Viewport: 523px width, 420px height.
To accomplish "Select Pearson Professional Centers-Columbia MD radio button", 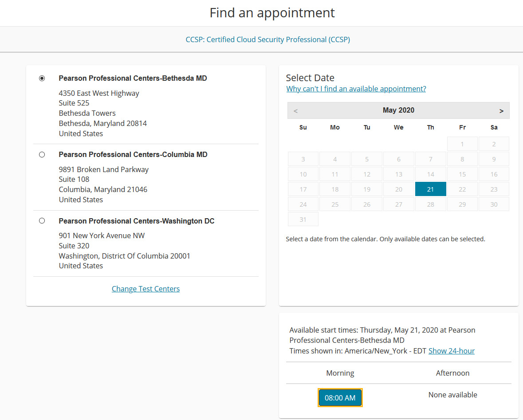I will 42,155.
